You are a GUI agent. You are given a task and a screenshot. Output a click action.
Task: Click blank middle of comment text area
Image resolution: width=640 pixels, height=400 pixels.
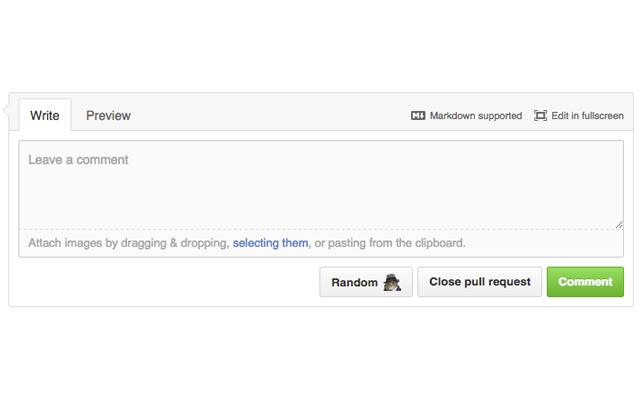(321, 192)
